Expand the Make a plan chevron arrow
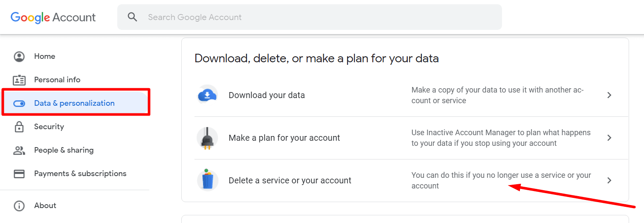This screenshot has height=223, width=644. (x=609, y=138)
